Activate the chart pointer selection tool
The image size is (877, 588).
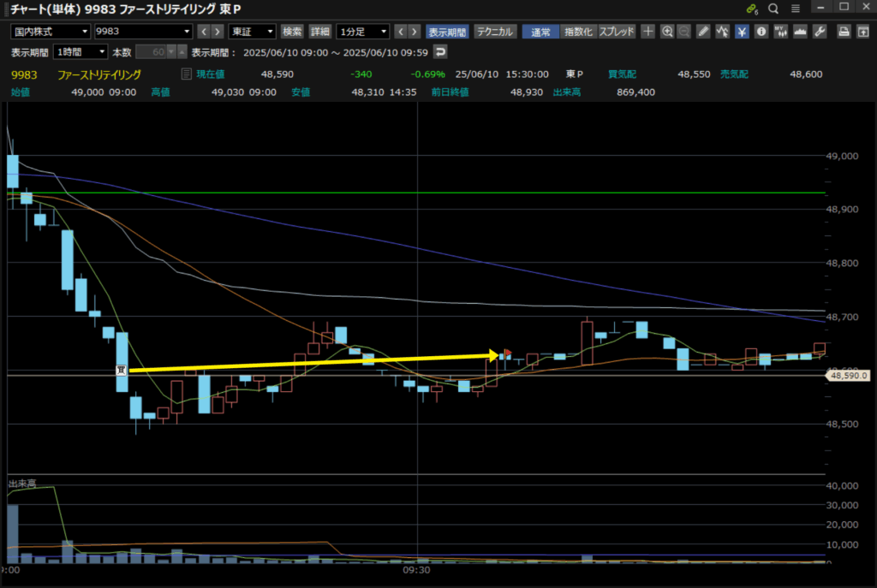click(723, 32)
